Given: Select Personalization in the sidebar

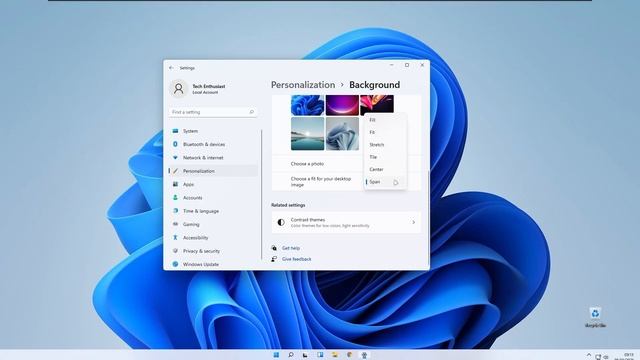Looking at the screenshot, I should (x=213, y=171).
